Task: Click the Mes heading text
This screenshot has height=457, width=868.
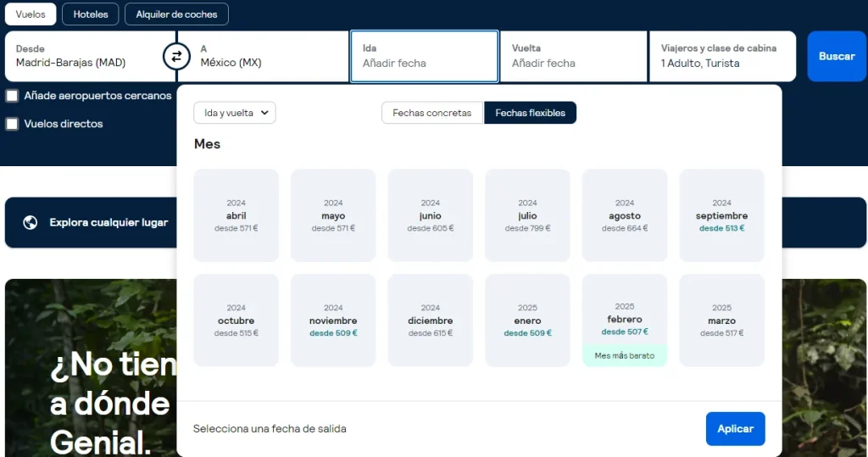Action: [207, 144]
